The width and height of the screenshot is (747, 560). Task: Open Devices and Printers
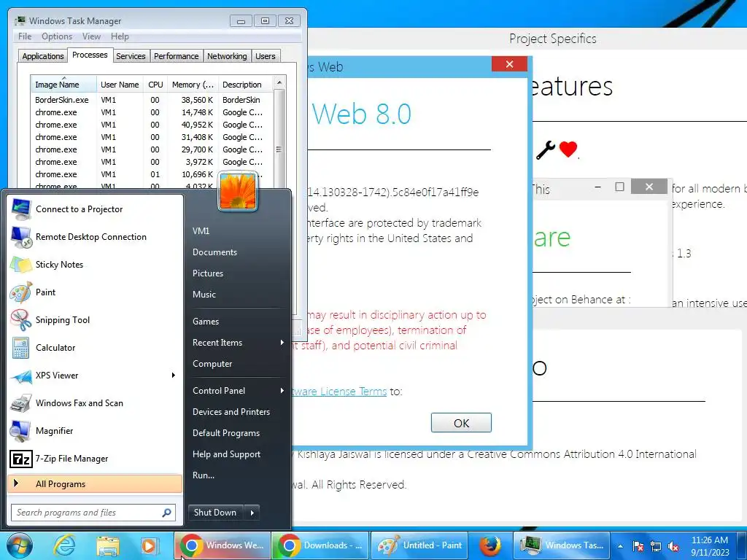[x=231, y=412]
